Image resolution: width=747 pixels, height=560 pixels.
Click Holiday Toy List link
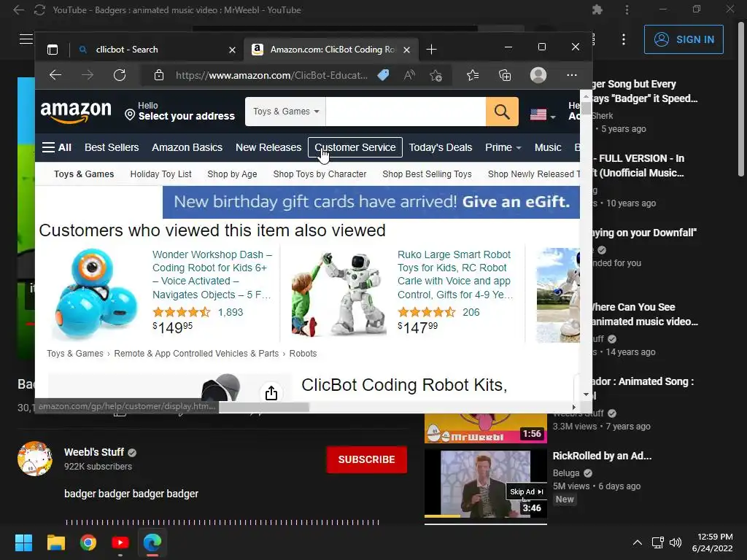click(x=161, y=174)
